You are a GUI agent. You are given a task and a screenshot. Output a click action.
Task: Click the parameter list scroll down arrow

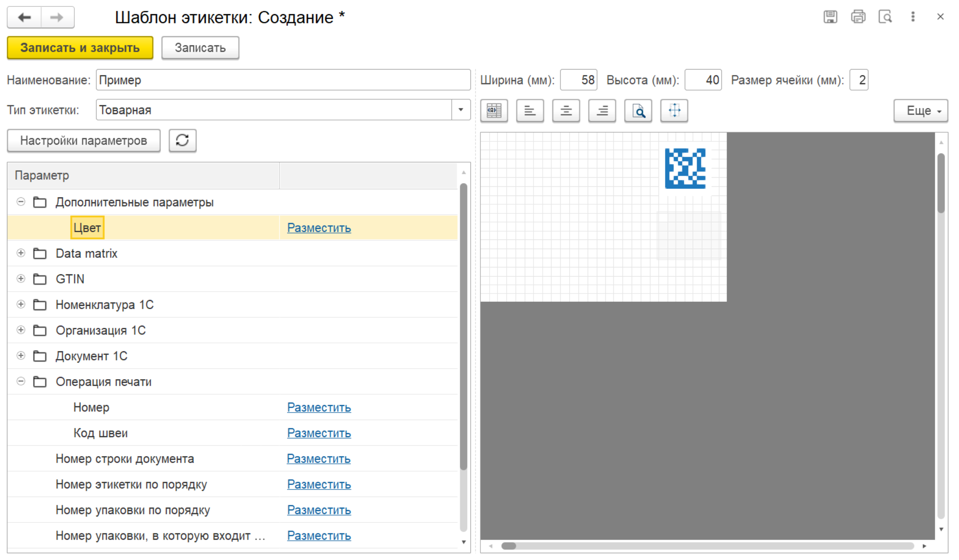pyautogui.click(x=463, y=542)
